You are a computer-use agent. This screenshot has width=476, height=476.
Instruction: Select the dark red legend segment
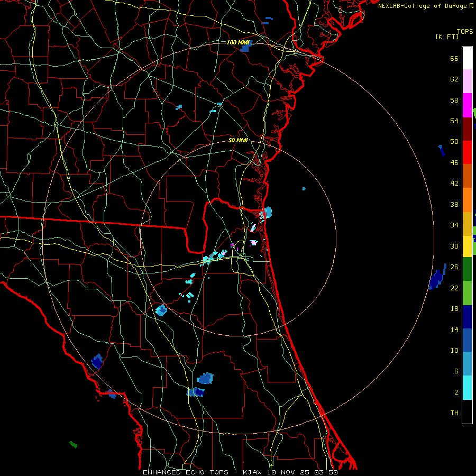(467, 129)
